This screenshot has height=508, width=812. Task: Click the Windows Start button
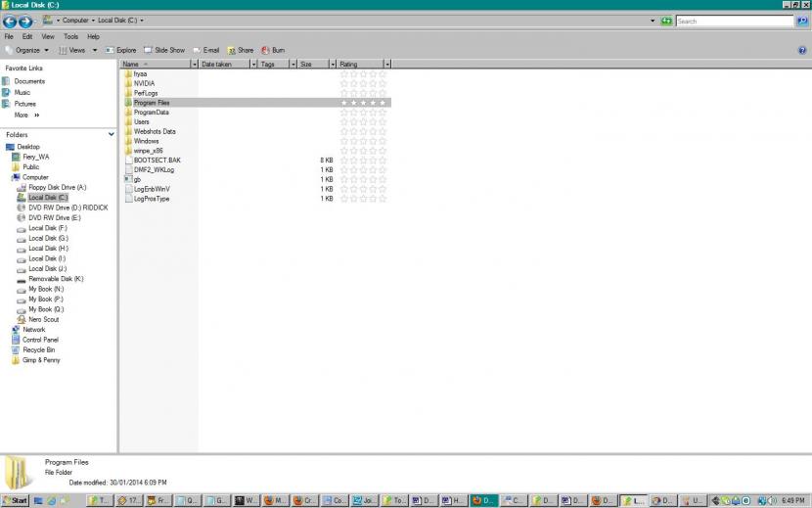tap(15, 500)
